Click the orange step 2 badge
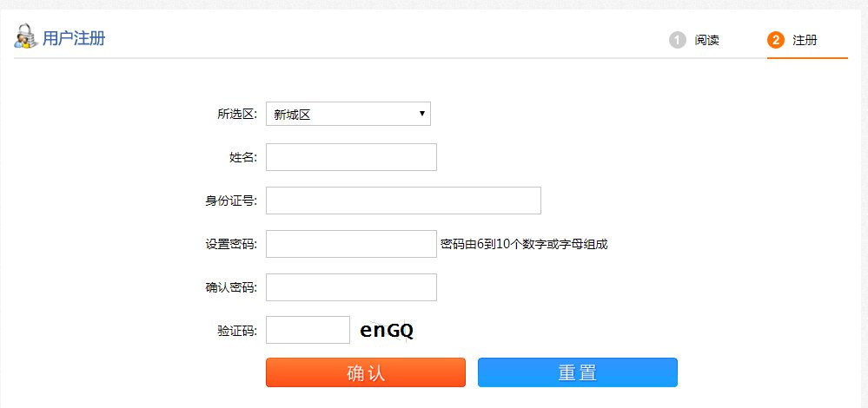 (776, 40)
